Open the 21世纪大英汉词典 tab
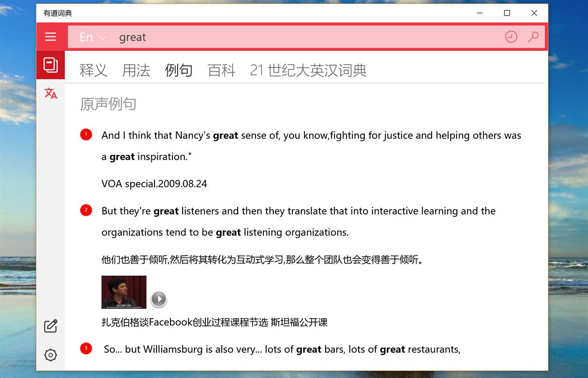This screenshot has width=588, height=378. 308,70
